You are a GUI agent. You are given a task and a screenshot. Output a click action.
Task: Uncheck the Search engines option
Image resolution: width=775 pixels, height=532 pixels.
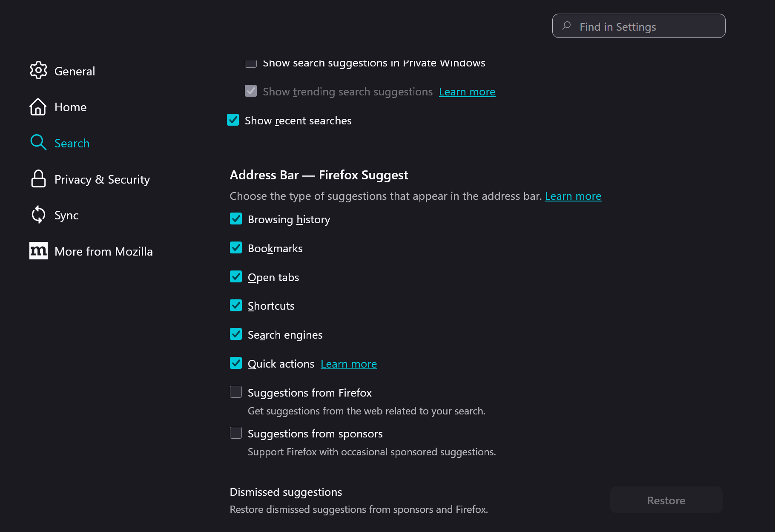coord(236,334)
